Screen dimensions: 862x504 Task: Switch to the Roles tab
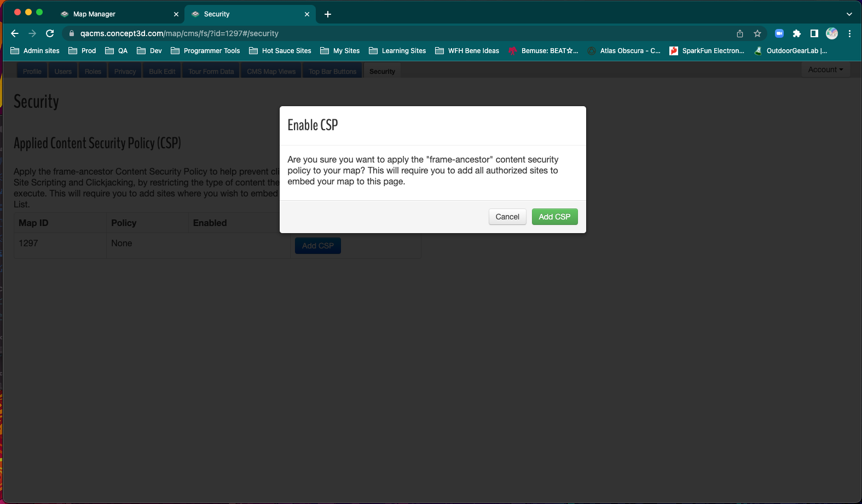pyautogui.click(x=93, y=71)
